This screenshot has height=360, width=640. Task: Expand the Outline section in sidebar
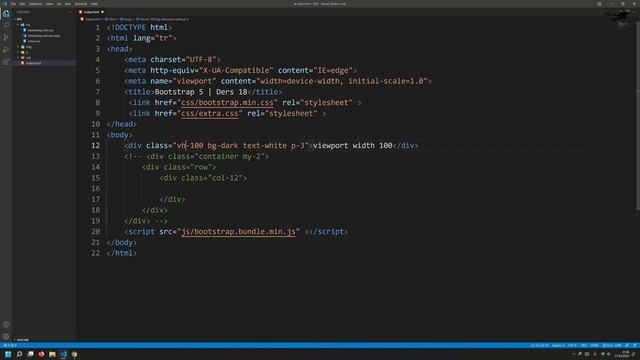(x=22, y=340)
